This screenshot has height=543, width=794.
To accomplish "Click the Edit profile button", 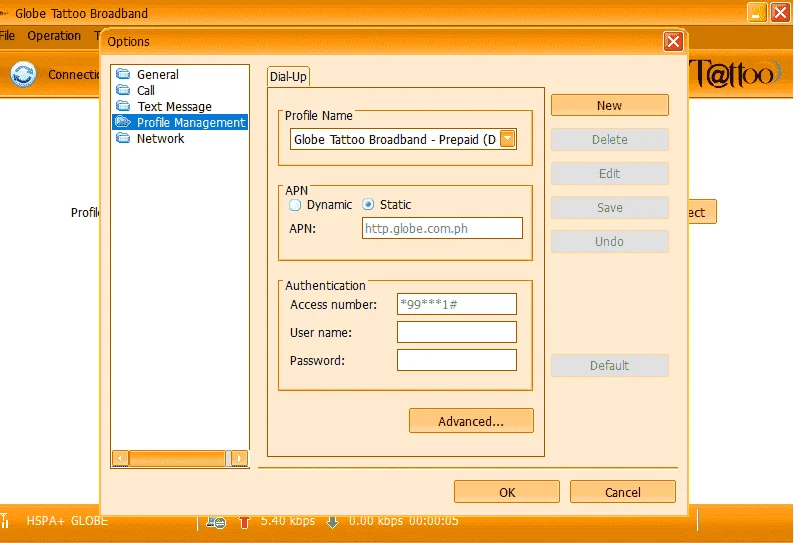I will (610, 173).
